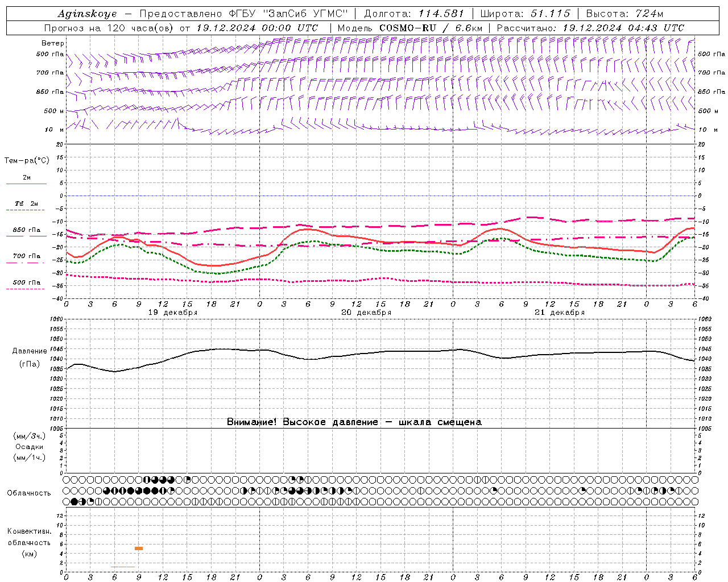This screenshot has height=582, width=728.
Task: Click the 21 декабря date label
Action: pyautogui.click(x=560, y=313)
